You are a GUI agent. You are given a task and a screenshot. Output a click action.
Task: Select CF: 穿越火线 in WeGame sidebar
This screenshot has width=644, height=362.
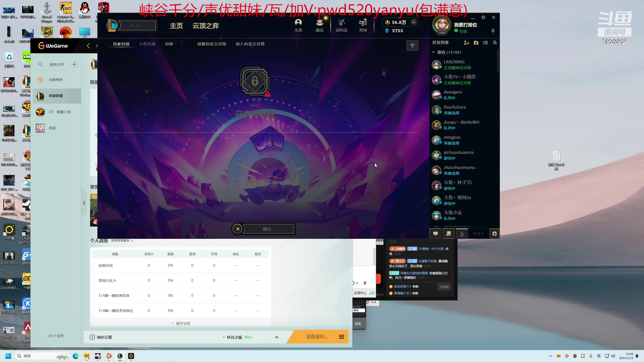(x=57, y=112)
